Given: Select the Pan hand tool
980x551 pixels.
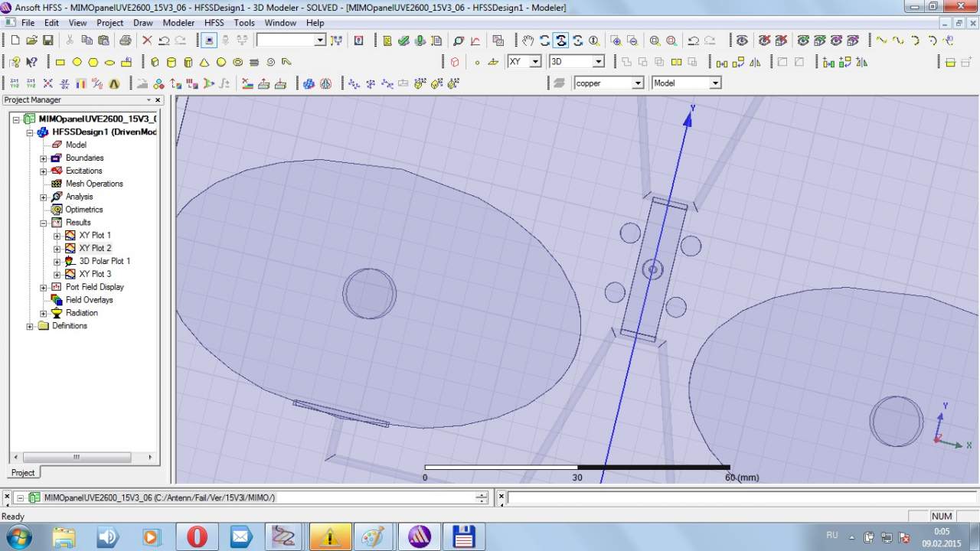Looking at the screenshot, I should tap(528, 41).
